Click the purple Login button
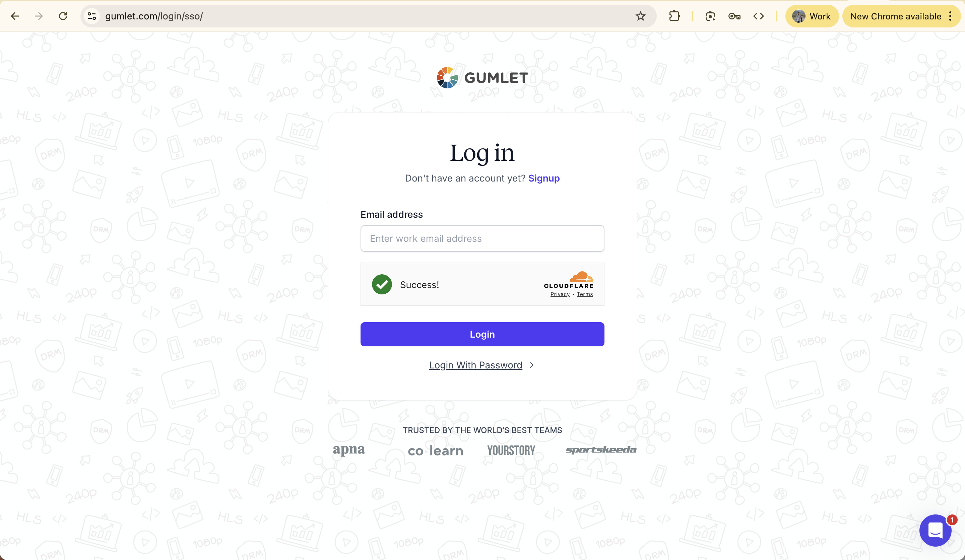The image size is (965, 560). 482,334
